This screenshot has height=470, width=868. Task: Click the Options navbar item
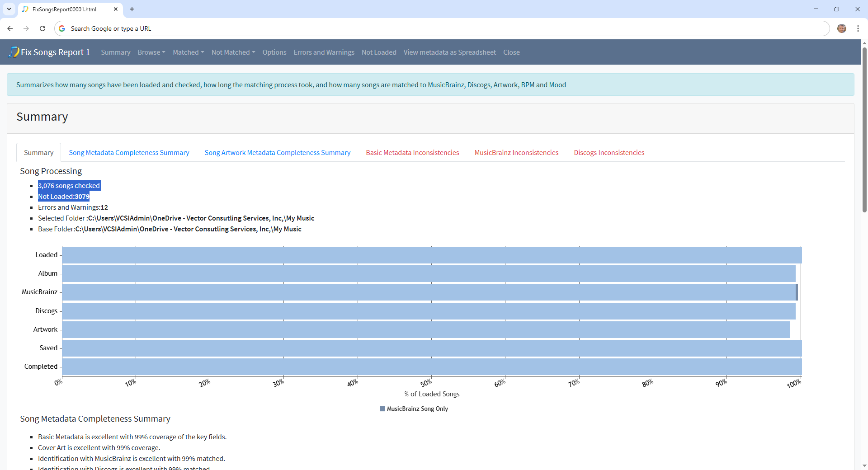[x=274, y=52]
